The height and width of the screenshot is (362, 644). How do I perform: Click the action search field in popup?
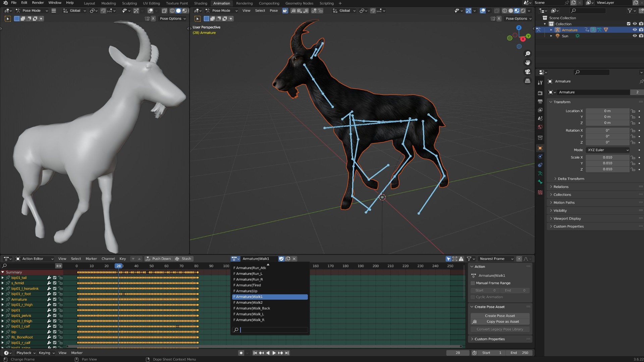click(270, 330)
